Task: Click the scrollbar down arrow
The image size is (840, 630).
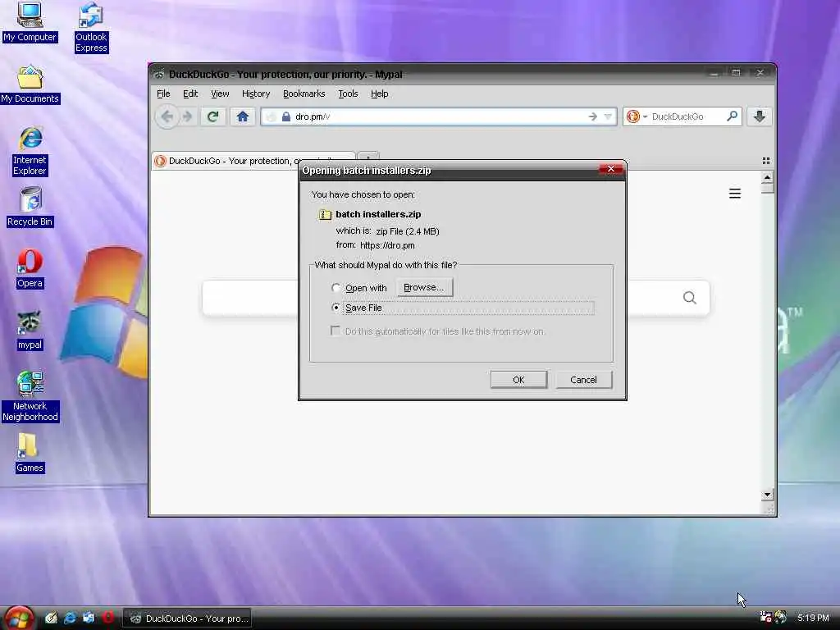Action: pyautogui.click(x=767, y=495)
